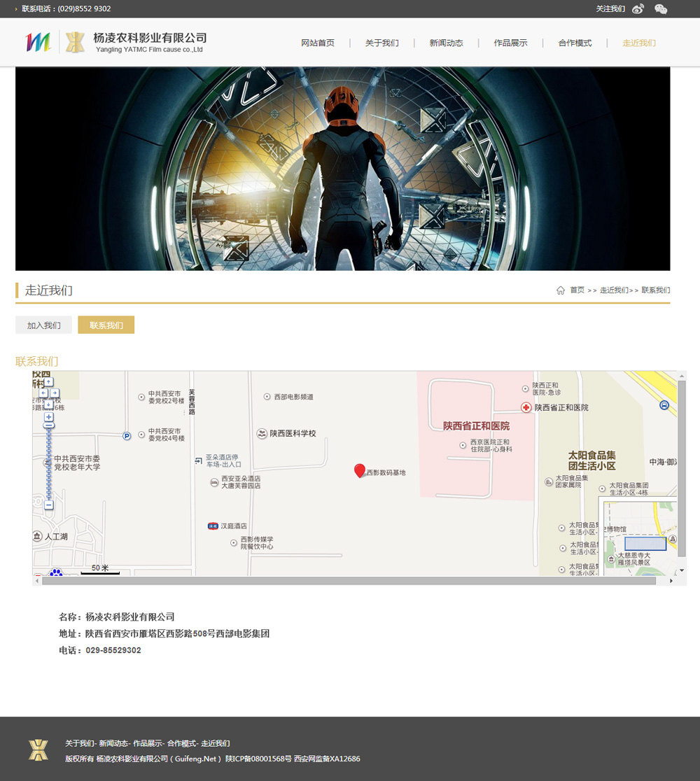
Task: Switch to the 加入我们 tab
Action: pos(43,325)
